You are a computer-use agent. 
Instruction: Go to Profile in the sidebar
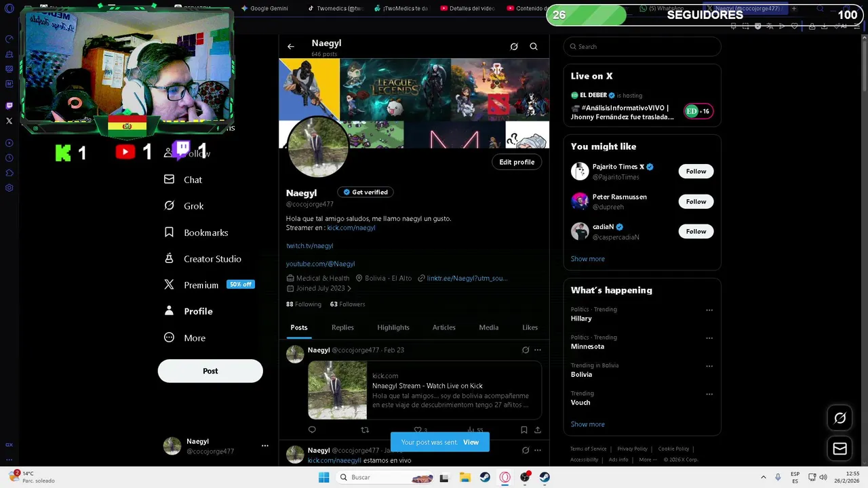(189, 311)
